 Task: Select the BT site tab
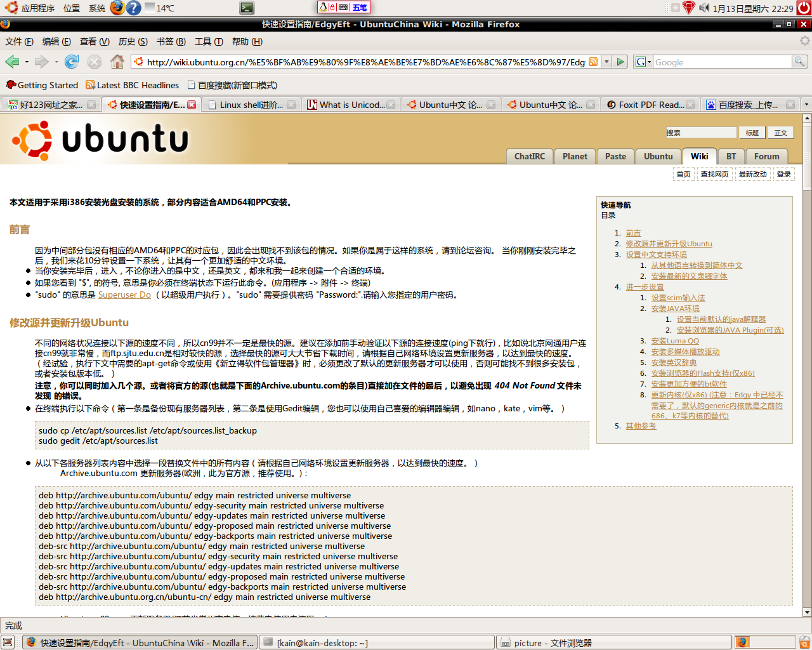[731, 156]
